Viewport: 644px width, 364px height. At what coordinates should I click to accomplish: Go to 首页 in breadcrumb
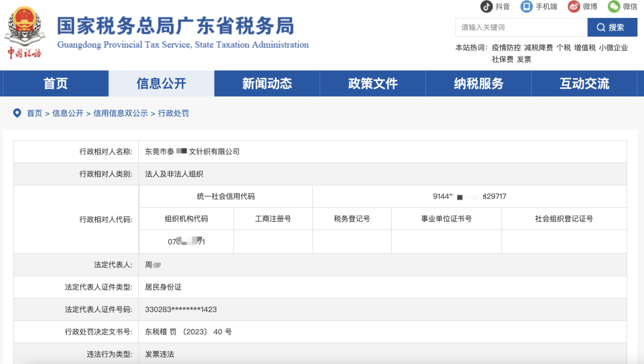pyautogui.click(x=35, y=113)
